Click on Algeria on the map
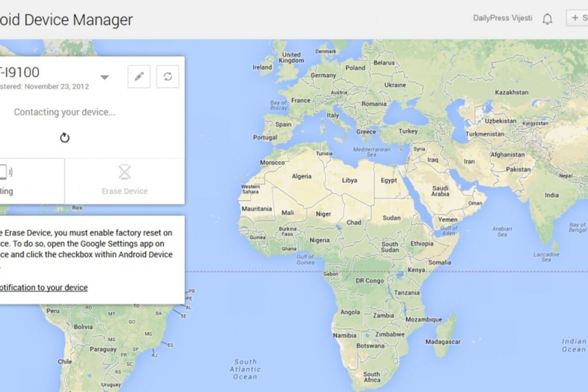This screenshot has height=392, width=588. coord(301,176)
